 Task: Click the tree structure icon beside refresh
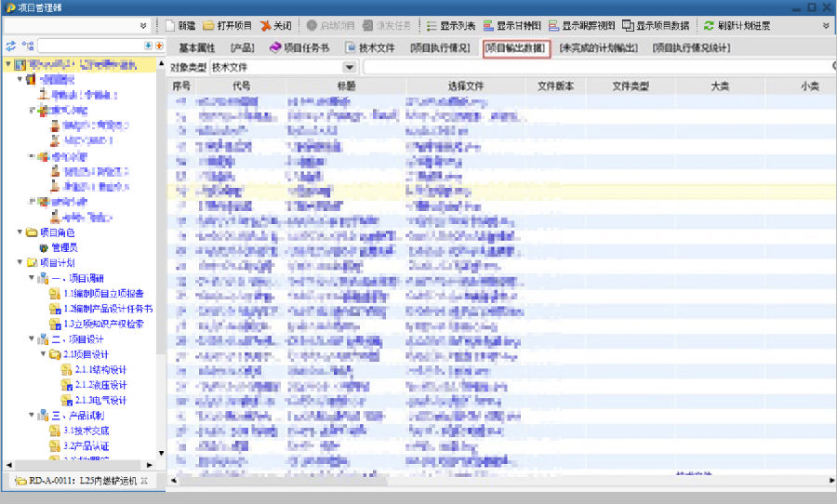(28, 46)
